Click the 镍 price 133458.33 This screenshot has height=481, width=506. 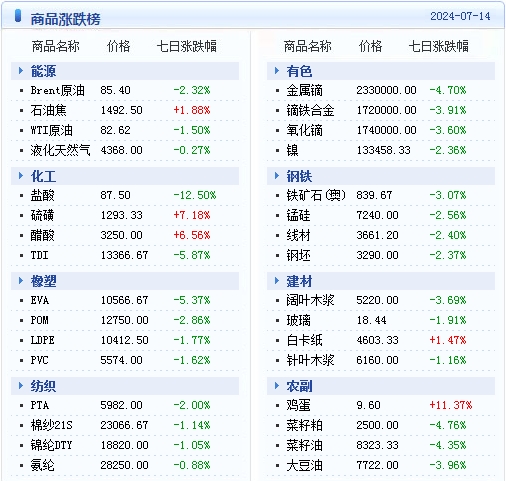[383, 150]
